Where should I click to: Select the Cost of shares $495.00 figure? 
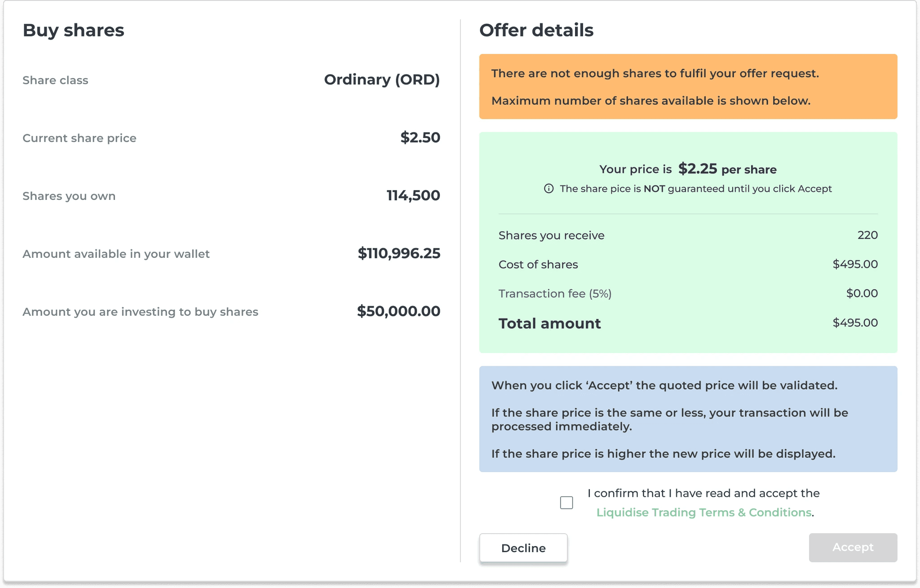855,264
